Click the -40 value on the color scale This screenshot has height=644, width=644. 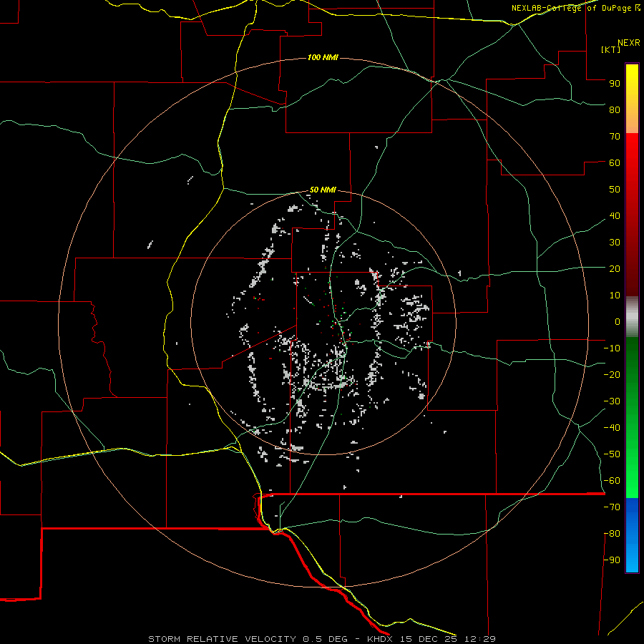[612, 428]
